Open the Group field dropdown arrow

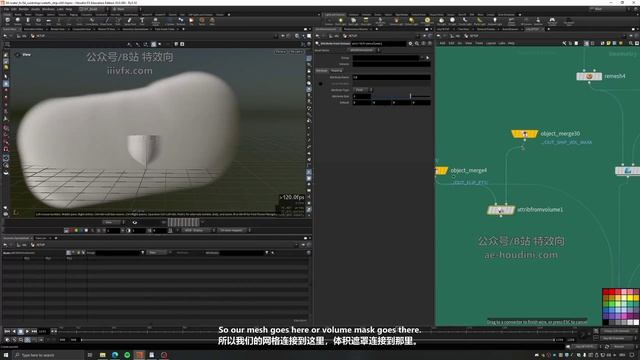[423, 58]
